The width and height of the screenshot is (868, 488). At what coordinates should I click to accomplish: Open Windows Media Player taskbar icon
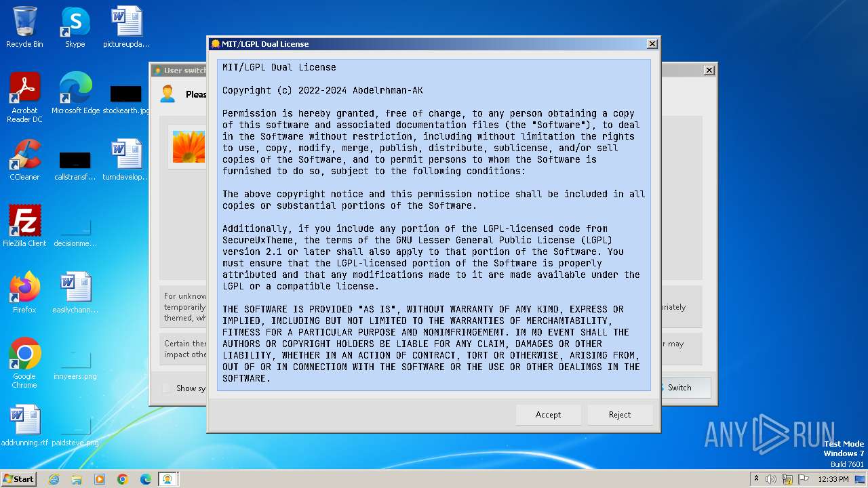[x=100, y=479]
